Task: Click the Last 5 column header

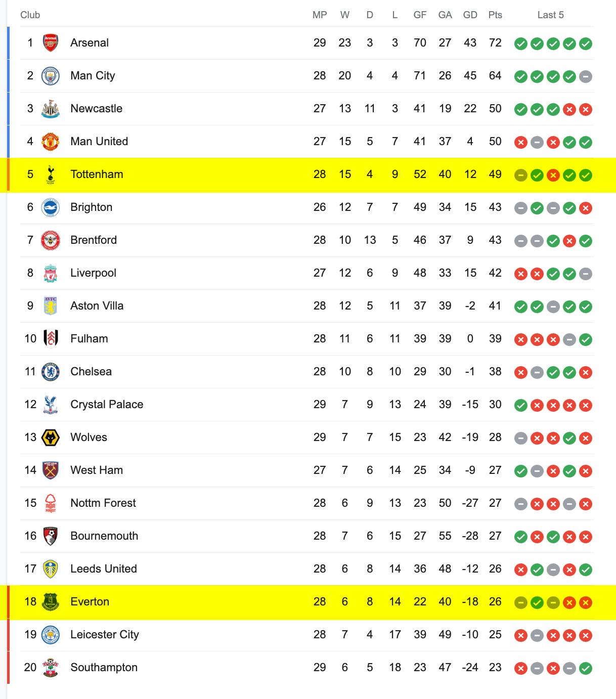Action: (x=550, y=15)
